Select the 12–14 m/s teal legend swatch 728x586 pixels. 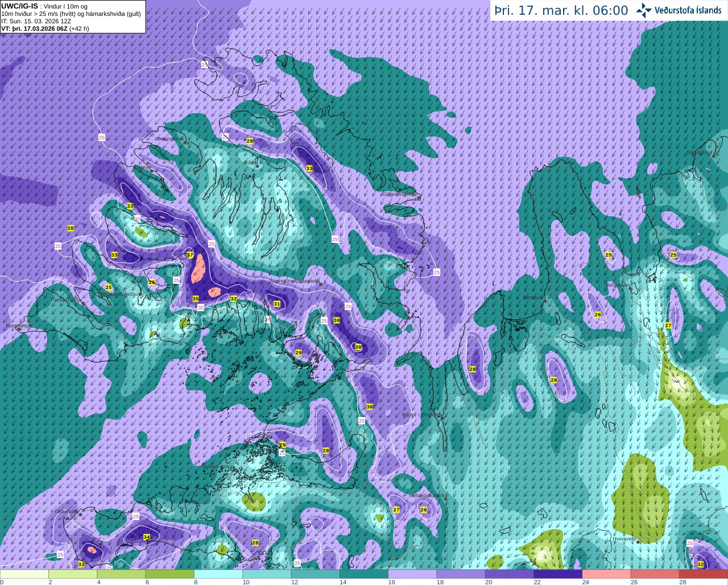point(316,574)
